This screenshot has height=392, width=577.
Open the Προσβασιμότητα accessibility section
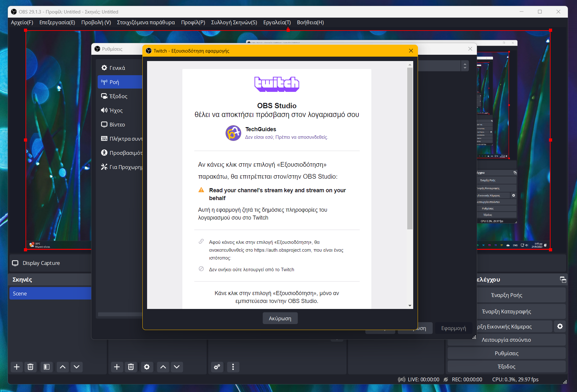coord(120,153)
